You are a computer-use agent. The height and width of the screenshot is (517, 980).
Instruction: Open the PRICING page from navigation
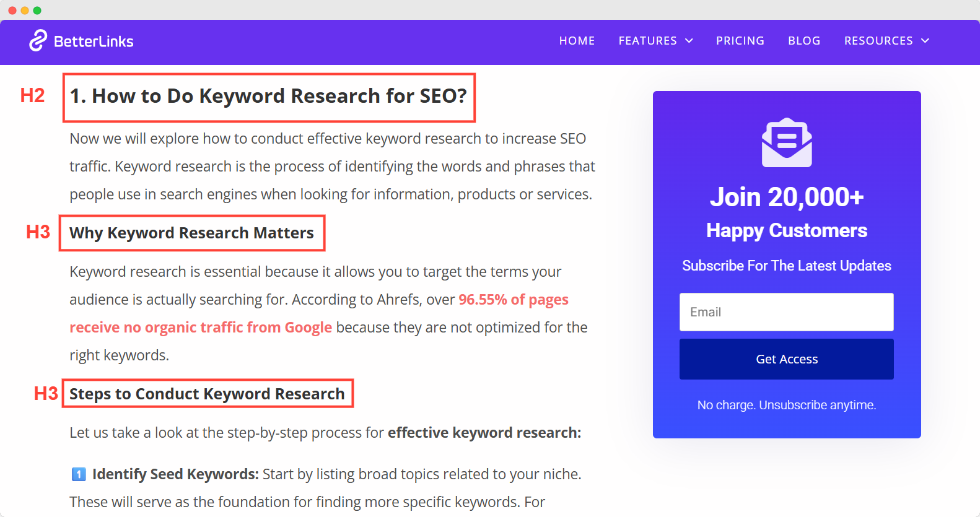click(x=740, y=41)
